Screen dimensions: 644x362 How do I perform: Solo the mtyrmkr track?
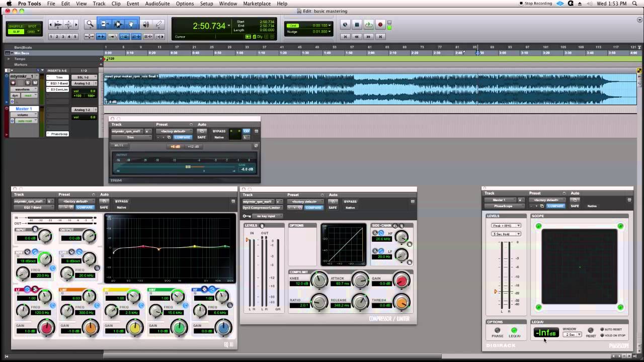click(28, 82)
